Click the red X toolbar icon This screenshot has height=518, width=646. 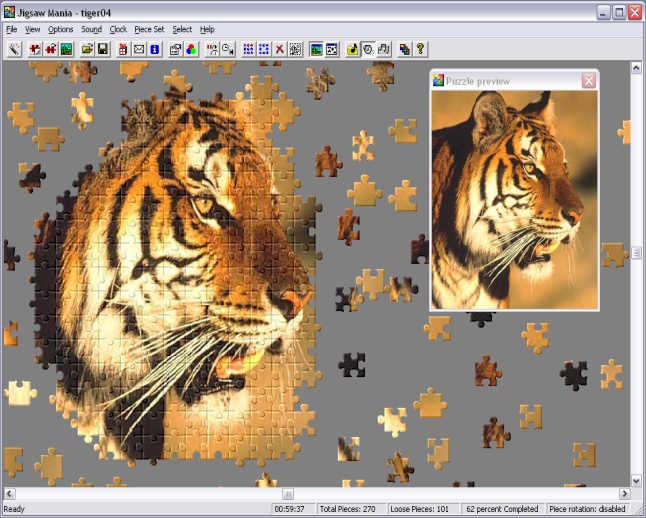click(279, 48)
